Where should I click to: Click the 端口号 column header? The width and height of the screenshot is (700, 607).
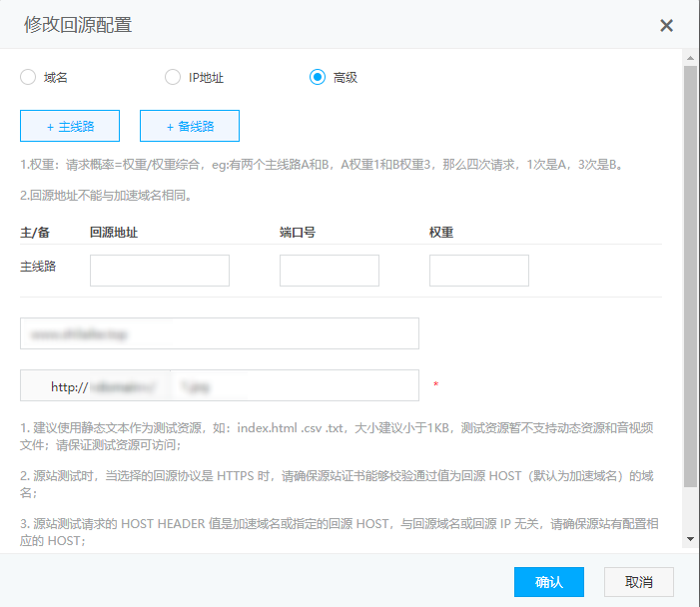[x=299, y=232]
